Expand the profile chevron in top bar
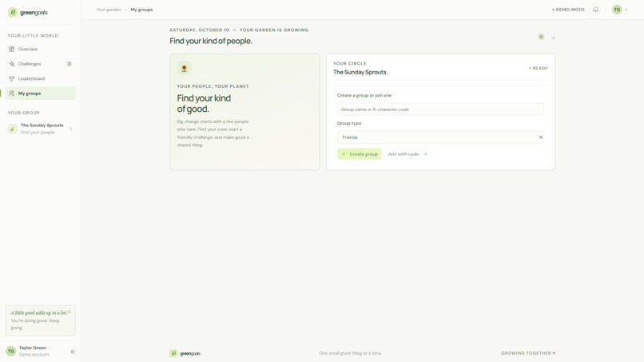This screenshot has height=362, width=644. [626, 10]
